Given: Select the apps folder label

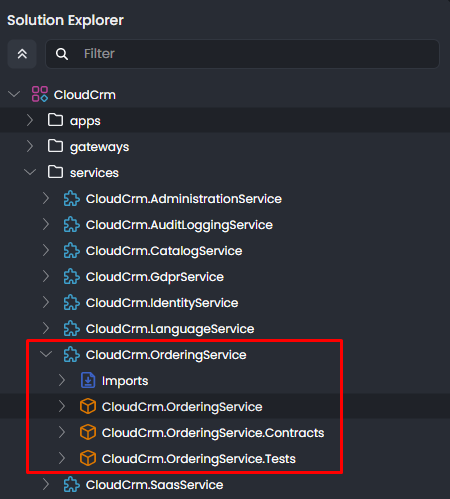Looking at the screenshot, I should [85, 121].
